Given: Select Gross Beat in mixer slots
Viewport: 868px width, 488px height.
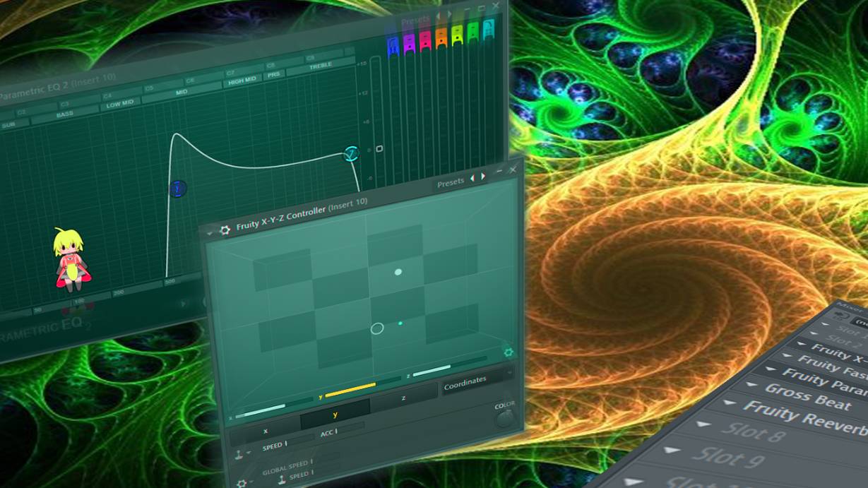Looking at the screenshot, I should click(x=808, y=398).
